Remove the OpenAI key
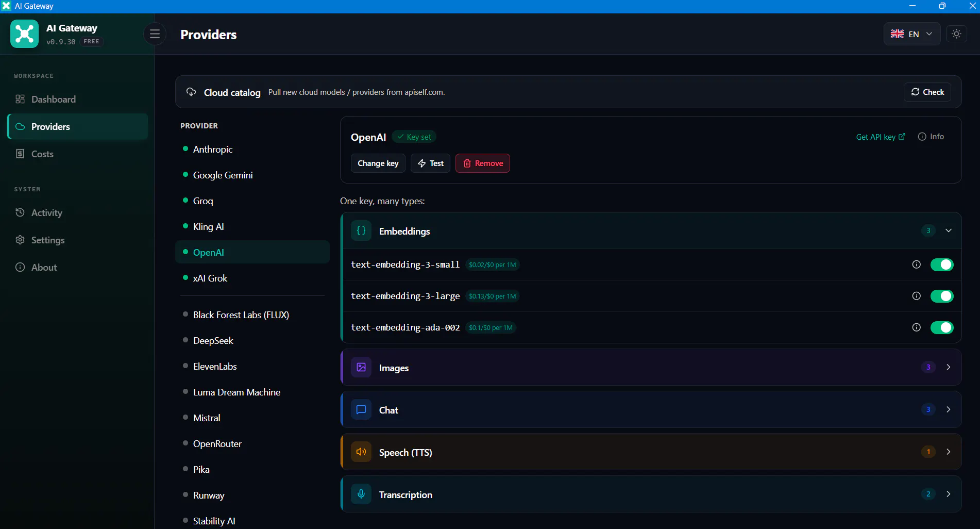Viewport: 980px width, 529px height. pos(483,163)
